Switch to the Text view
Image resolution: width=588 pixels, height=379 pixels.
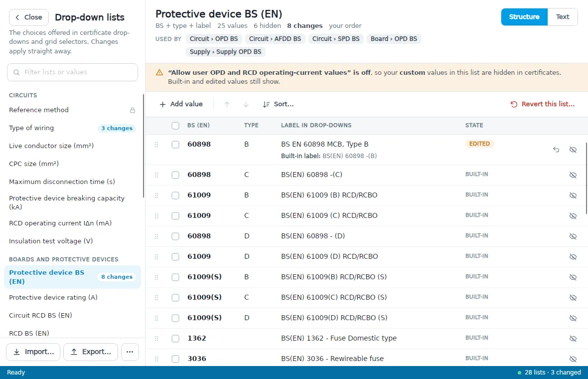pyautogui.click(x=562, y=17)
